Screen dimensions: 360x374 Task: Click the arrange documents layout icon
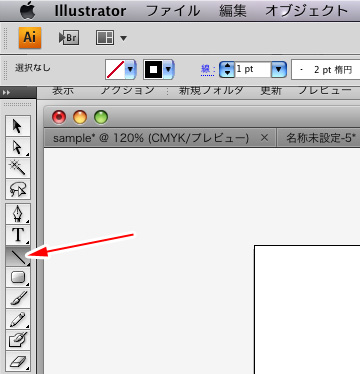pos(105,38)
